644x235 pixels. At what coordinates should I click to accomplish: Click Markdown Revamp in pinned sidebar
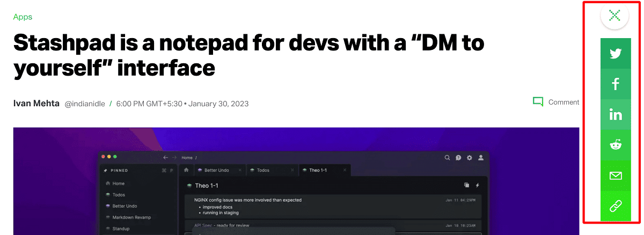(132, 217)
